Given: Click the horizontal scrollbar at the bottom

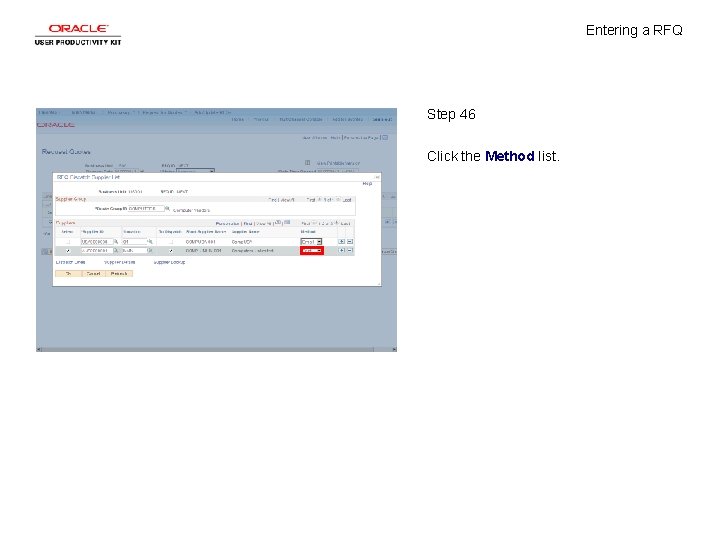Looking at the screenshot, I should tap(216, 349).
